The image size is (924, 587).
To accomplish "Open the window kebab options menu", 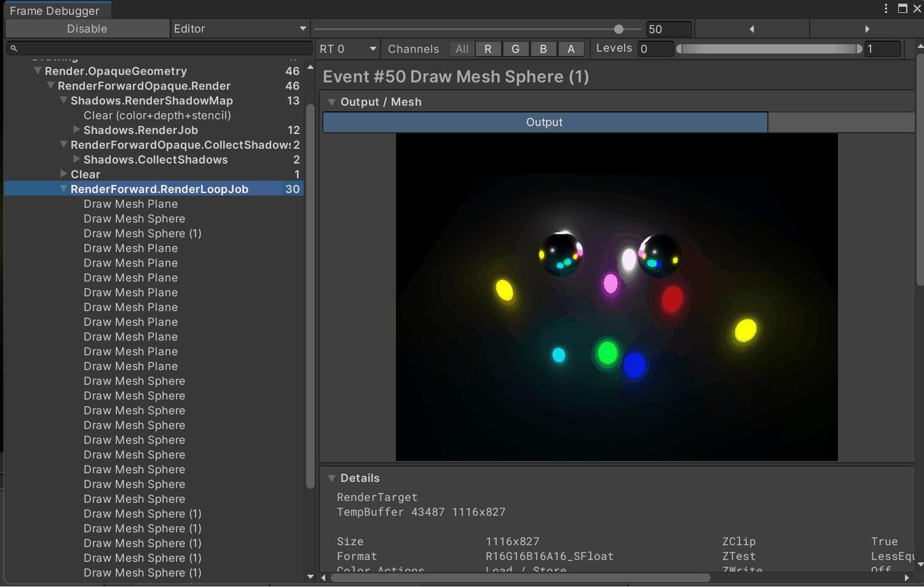I will (885, 9).
